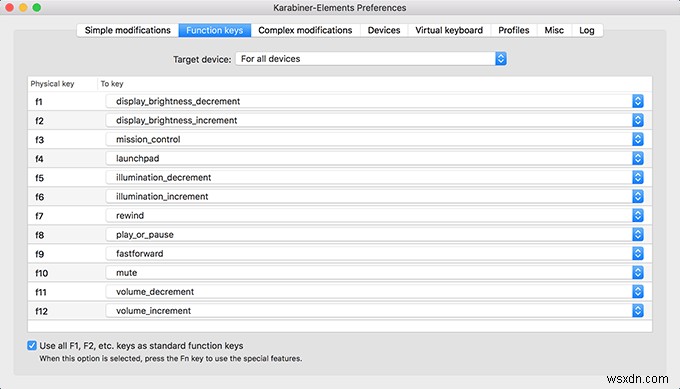Open the Misc tab
680x389 pixels.
[554, 30]
